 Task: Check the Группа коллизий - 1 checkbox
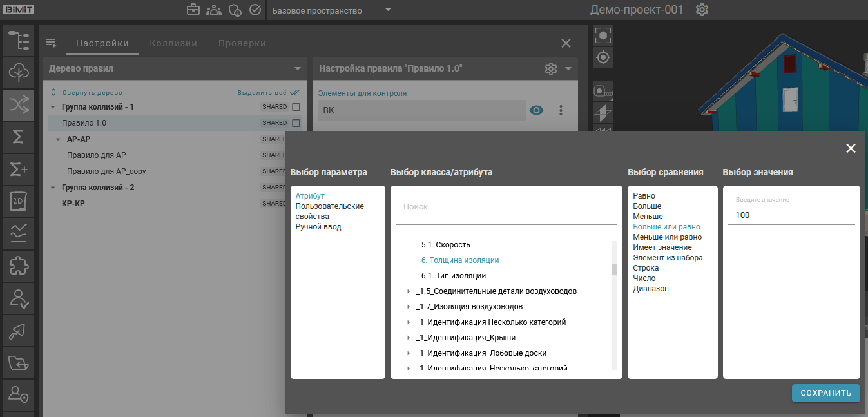296,107
